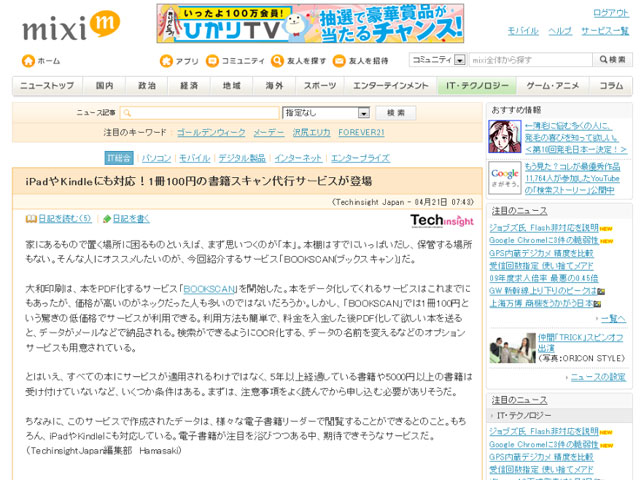This screenshot has width=640, height=480.
Task: Open ヘルプ link
Action: click(560, 31)
